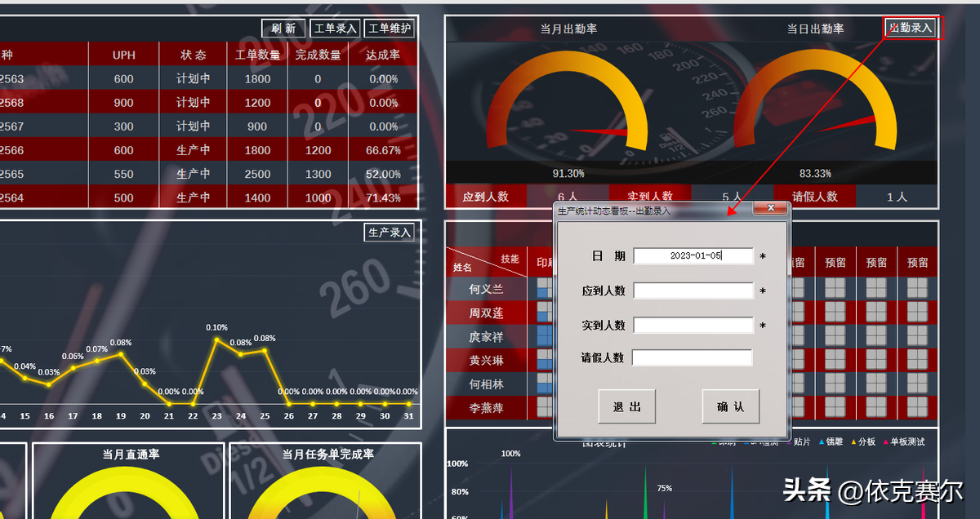Click the 83.33% daily attendance value
Viewport: 980px width, 519px height.
[x=815, y=173]
